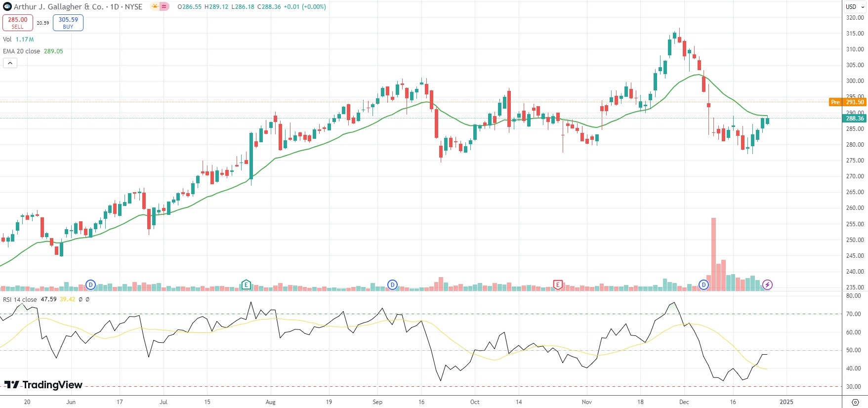The height and width of the screenshot is (408, 868).
Task: Click the D dividend marker near June
Action: click(x=90, y=285)
